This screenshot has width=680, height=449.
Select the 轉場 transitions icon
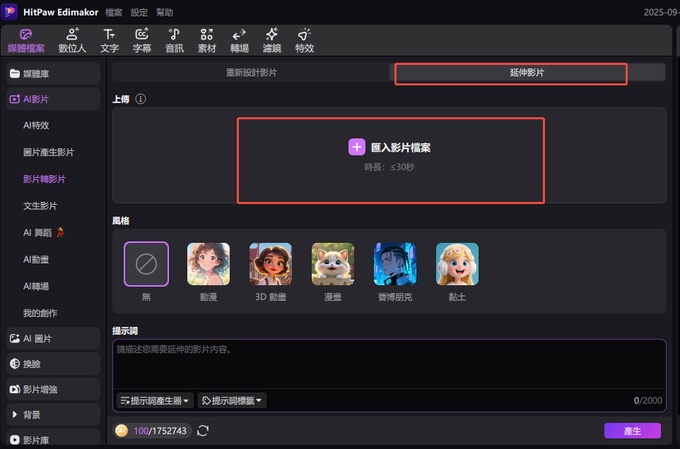pos(239,39)
